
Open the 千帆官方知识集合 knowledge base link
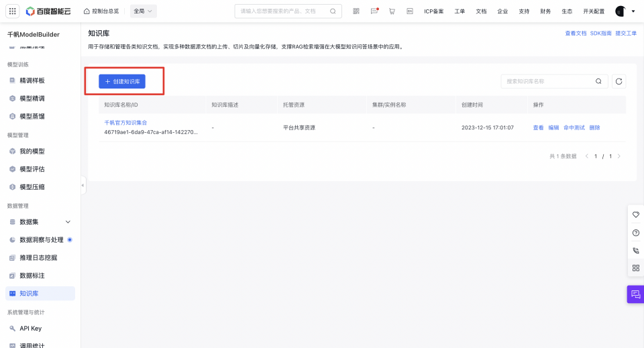pos(125,123)
